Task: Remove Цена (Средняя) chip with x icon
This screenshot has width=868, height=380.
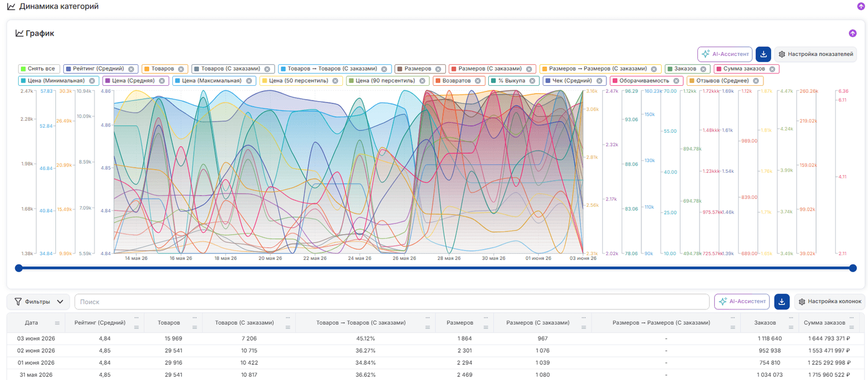Action: pos(162,81)
